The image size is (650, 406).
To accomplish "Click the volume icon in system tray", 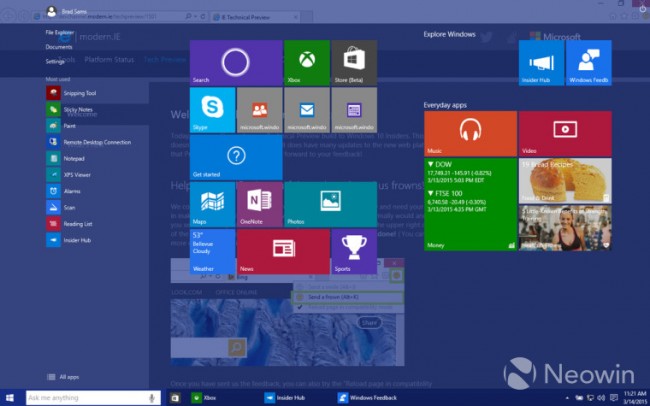I will pos(601,398).
